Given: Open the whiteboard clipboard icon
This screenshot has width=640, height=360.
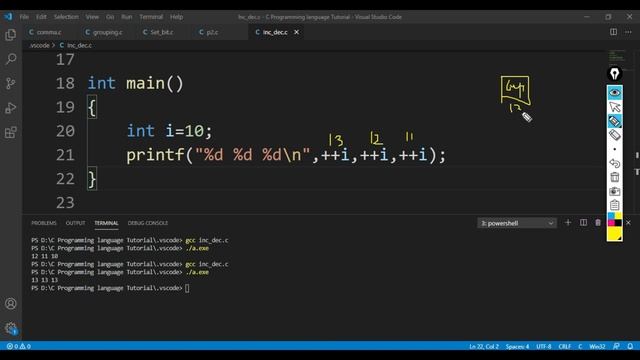Looking at the screenshot, I should pos(615,205).
